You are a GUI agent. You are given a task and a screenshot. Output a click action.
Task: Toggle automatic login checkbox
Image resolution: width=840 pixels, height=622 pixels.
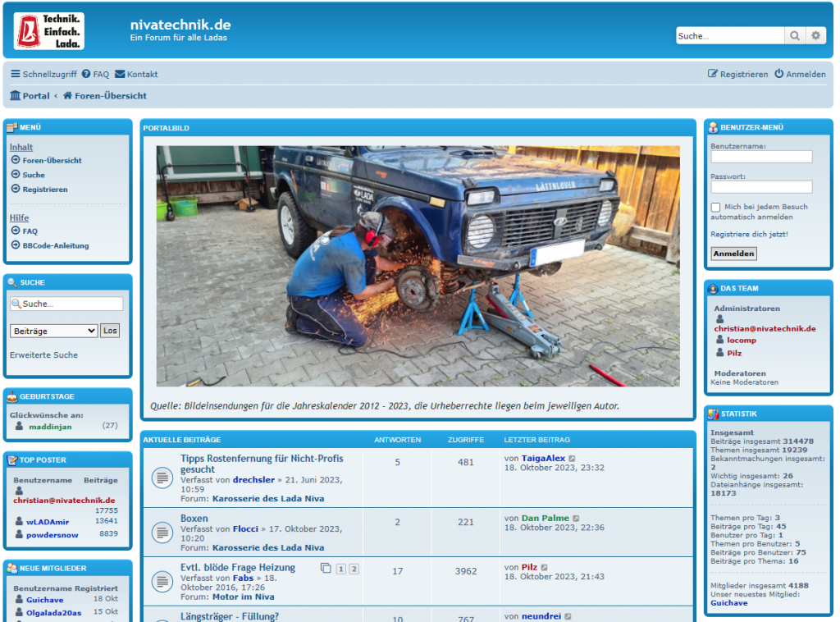click(x=715, y=208)
